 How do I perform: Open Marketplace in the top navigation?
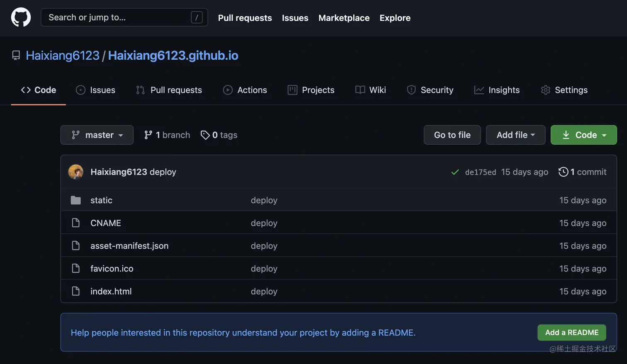click(344, 18)
